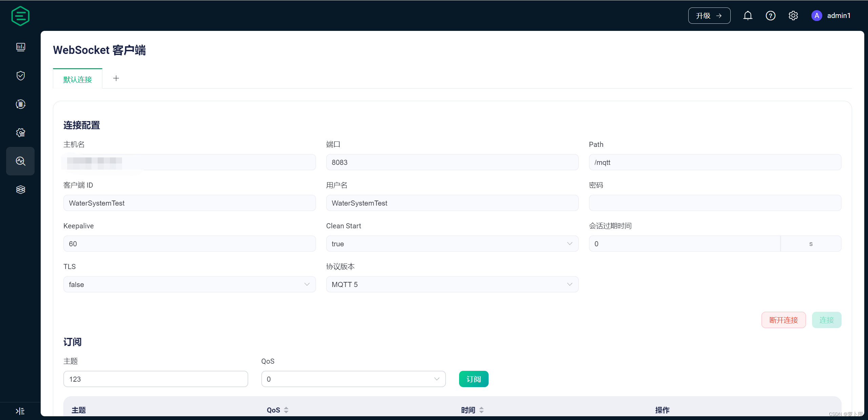Viewport: 868px width, 420px height.
Task: Open the data integration sidebar icon
Action: tap(21, 104)
